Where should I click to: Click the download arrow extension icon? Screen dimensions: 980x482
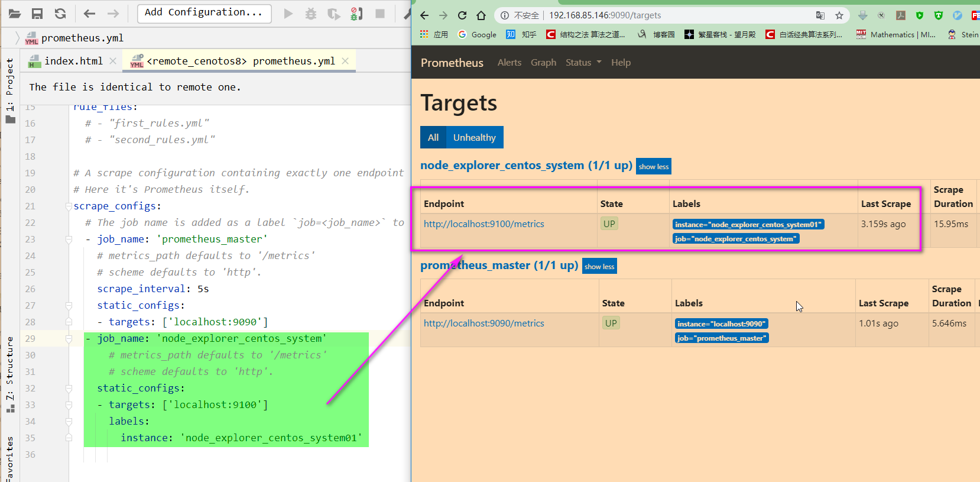[863, 15]
